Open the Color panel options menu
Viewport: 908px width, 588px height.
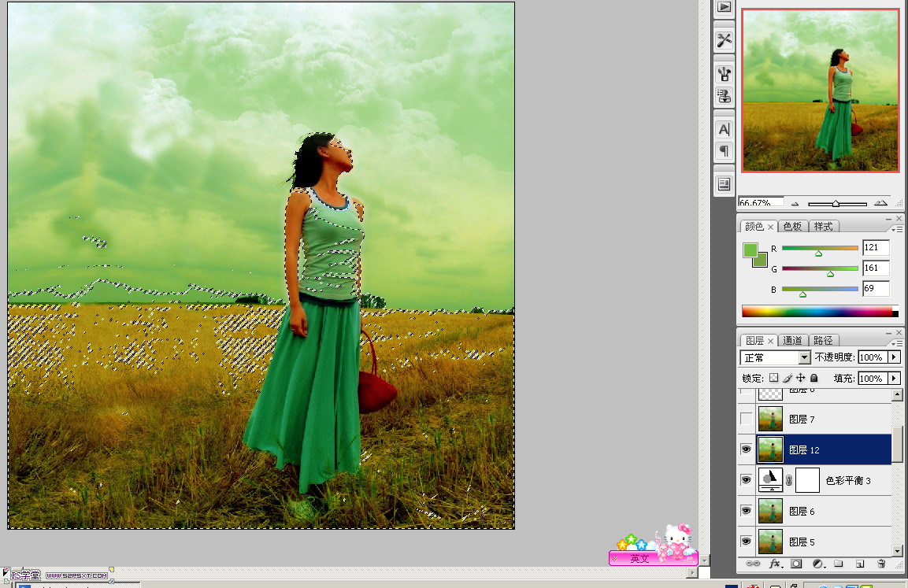point(897,229)
